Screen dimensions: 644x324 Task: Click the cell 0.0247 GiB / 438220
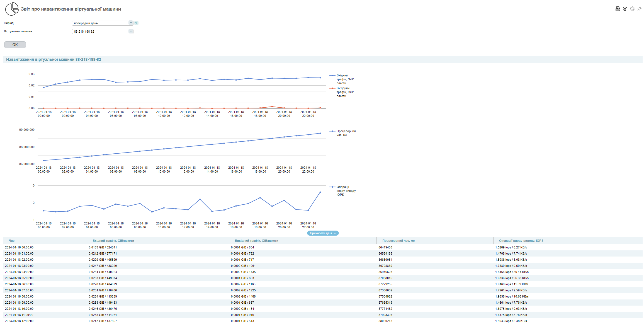[x=103, y=266]
